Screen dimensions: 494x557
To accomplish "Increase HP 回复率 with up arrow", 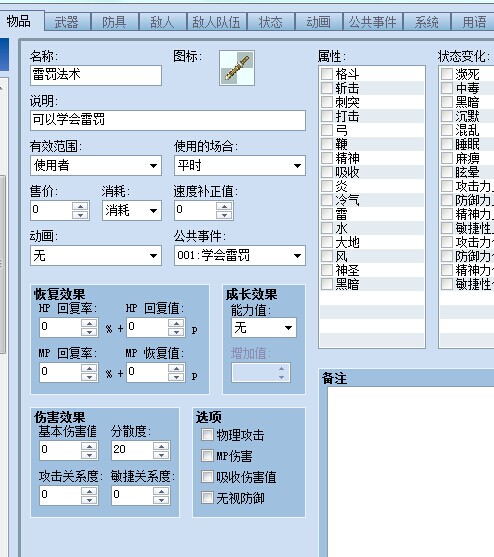I will coord(89,323).
